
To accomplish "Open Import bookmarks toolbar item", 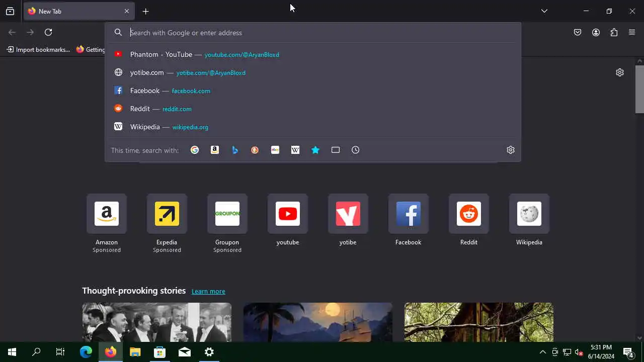I will (38, 49).
